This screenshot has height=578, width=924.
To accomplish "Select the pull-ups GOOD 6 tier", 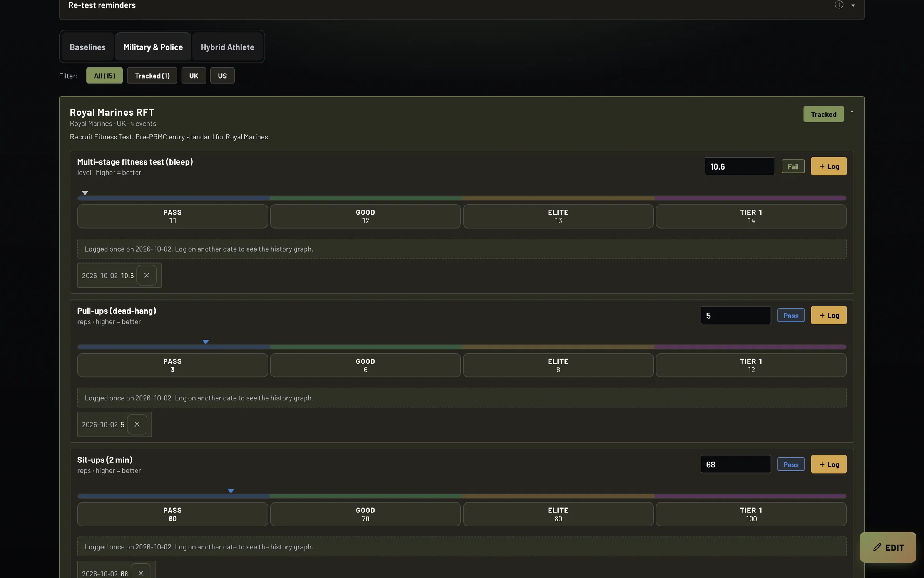I will pos(365,365).
